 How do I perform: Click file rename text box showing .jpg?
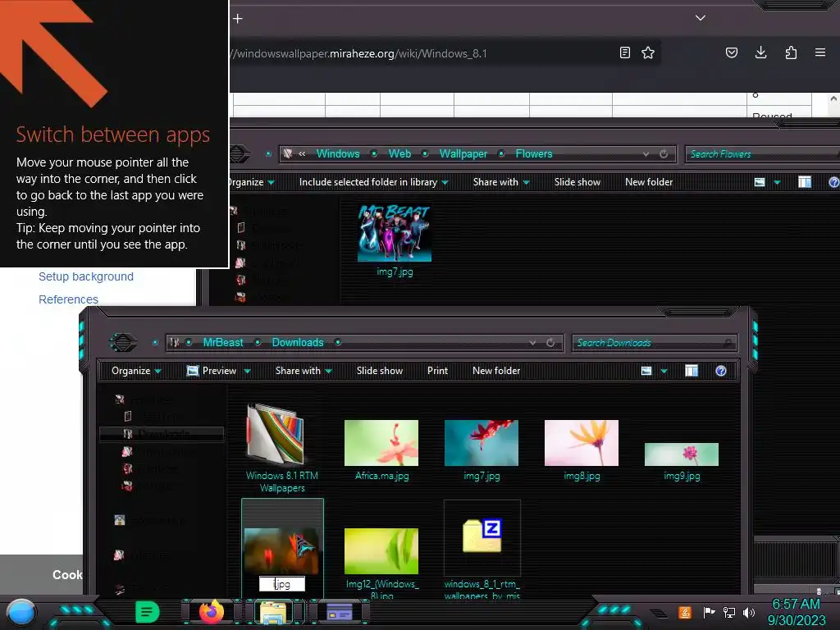pyautogui.click(x=282, y=584)
